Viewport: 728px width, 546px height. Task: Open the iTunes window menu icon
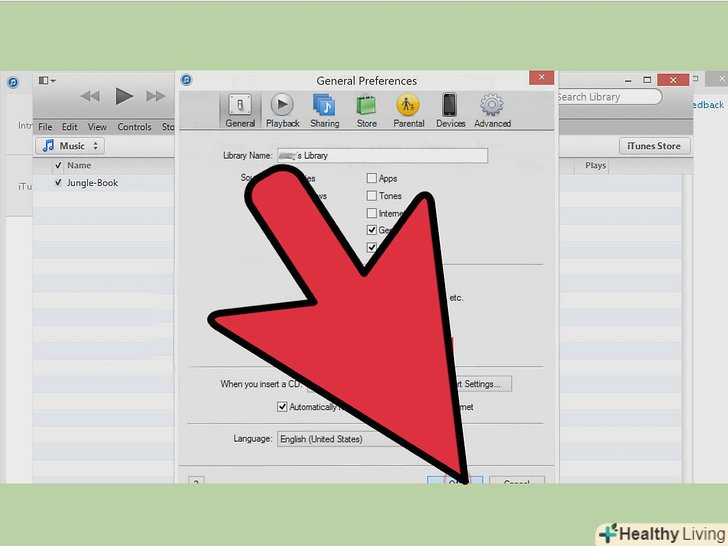pos(46,81)
